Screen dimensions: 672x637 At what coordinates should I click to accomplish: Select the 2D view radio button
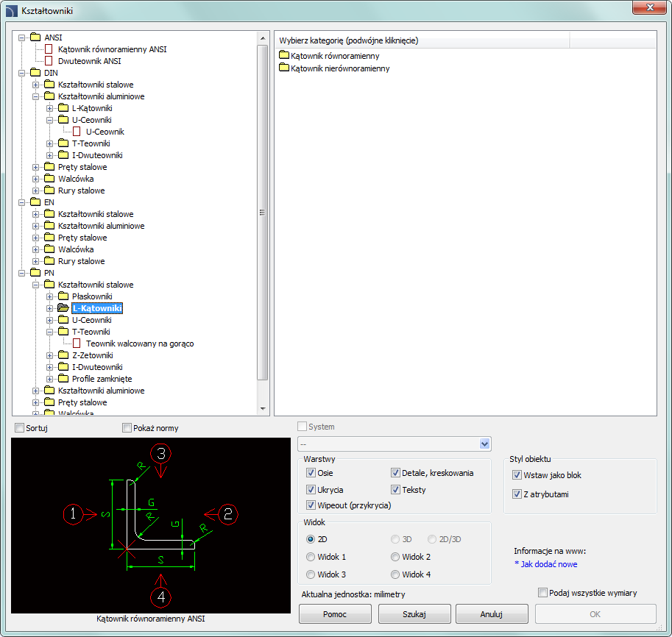pos(311,539)
